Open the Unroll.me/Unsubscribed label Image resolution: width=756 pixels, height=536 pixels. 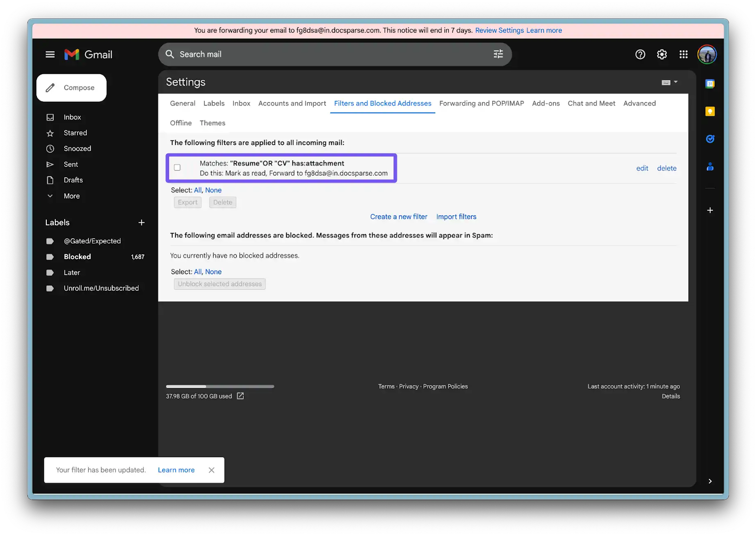pyautogui.click(x=101, y=288)
